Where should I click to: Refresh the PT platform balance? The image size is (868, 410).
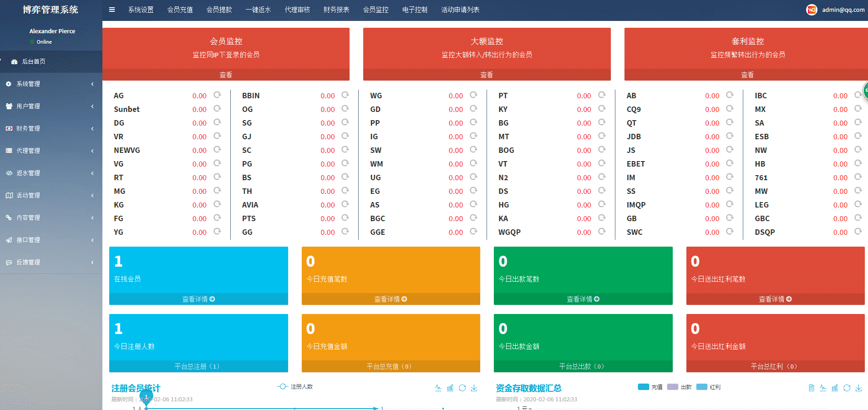click(x=602, y=95)
